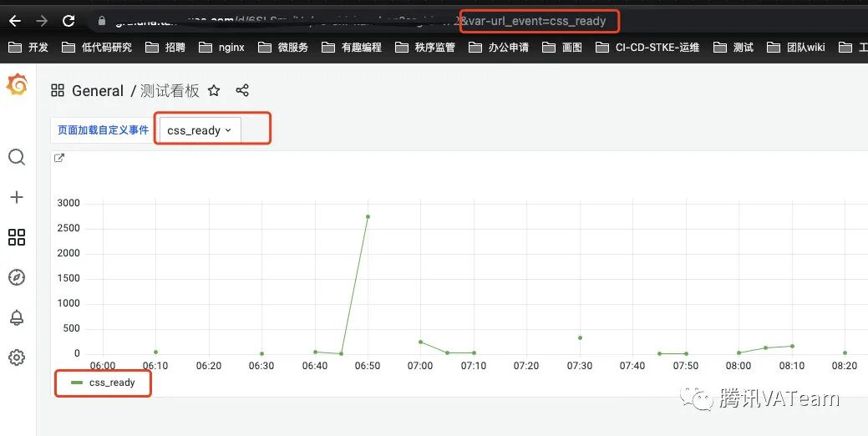Image resolution: width=868 pixels, height=436 pixels.
Task: Go forward with the browser forward arrow
Action: click(x=42, y=21)
